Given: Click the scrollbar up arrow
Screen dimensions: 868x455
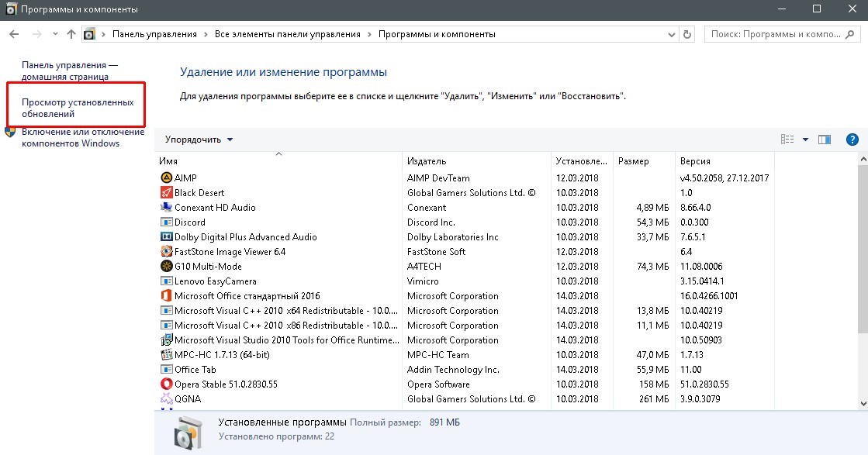Looking at the screenshot, I should [x=863, y=159].
